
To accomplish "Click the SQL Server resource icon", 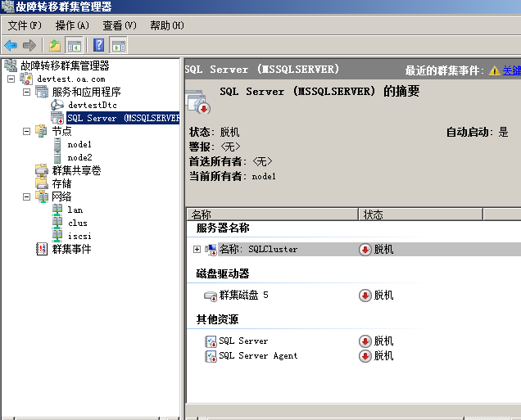I will 211,341.
